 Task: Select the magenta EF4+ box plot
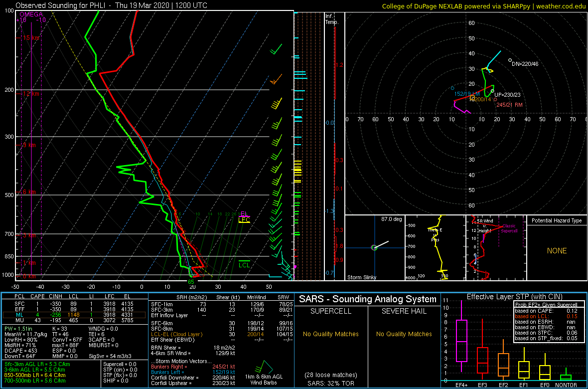click(x=461, y=336)
